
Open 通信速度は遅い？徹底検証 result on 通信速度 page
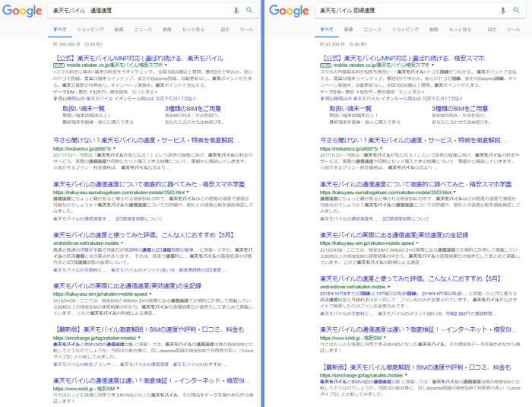pyautogui.click(x=152, y=380)
